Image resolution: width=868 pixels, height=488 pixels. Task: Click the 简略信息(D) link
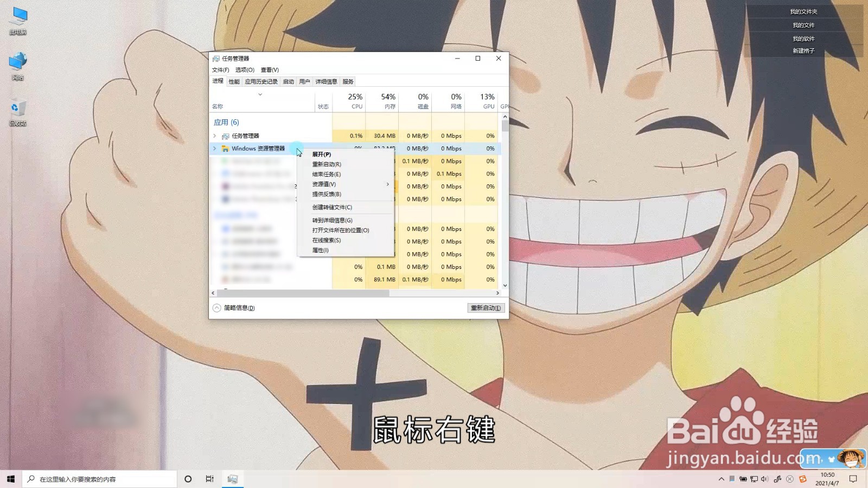coord(239,308)
